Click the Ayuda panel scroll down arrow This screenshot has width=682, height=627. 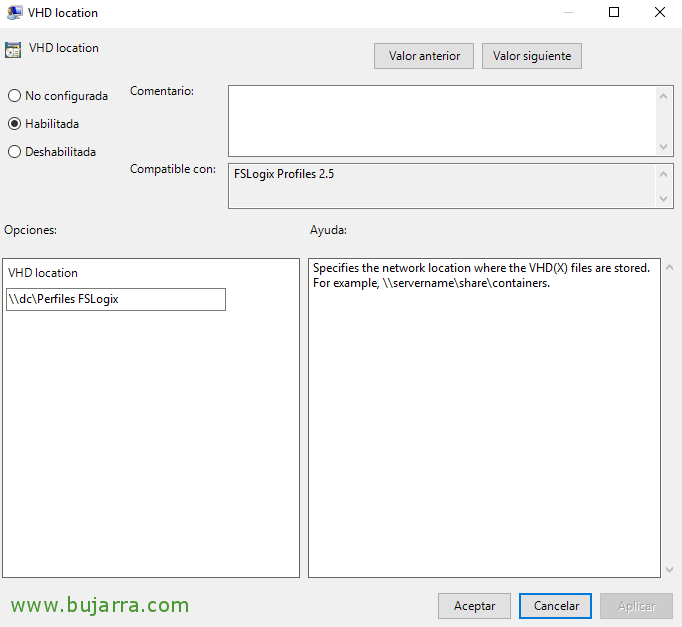click(x=669, y=570)
